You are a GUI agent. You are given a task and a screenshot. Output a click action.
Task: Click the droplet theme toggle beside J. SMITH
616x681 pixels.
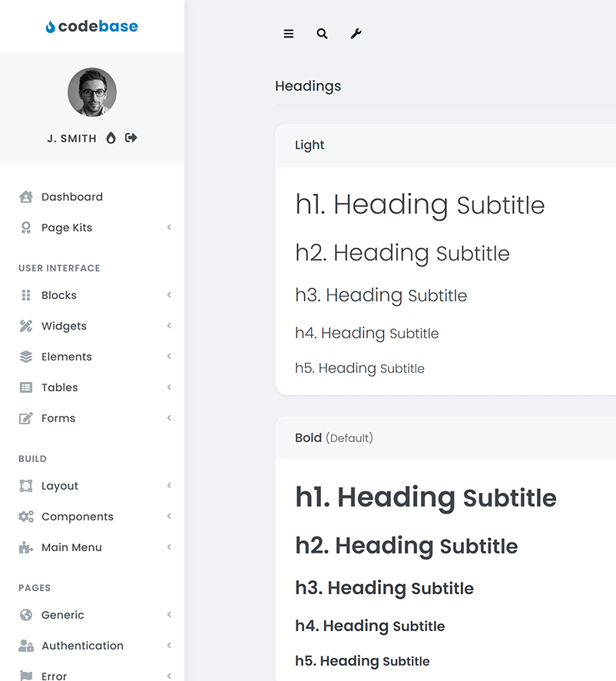click(x=111, y=138)
